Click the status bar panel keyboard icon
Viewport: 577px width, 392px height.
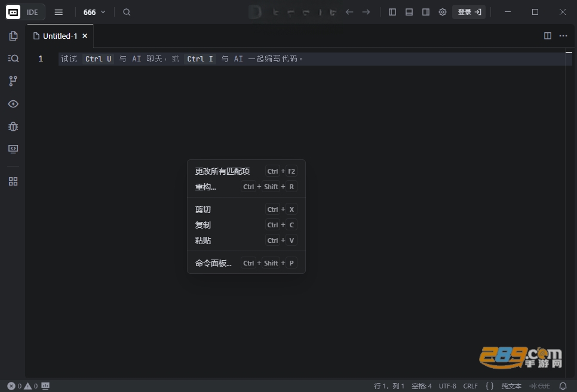[x=45, y=386]
